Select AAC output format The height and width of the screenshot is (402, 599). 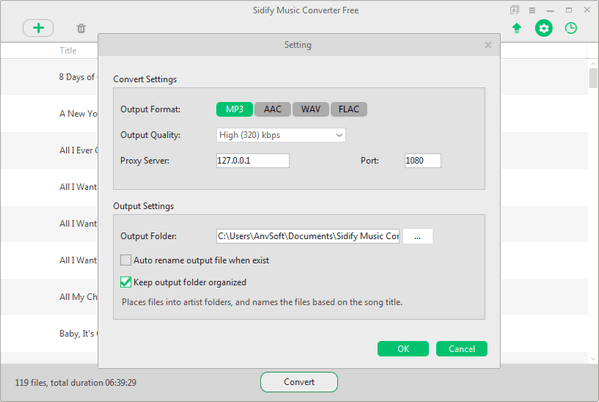tap(272, 109)
